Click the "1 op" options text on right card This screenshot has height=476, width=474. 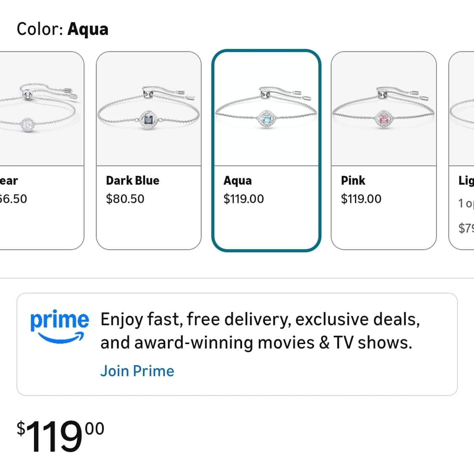tap(466, 204)
